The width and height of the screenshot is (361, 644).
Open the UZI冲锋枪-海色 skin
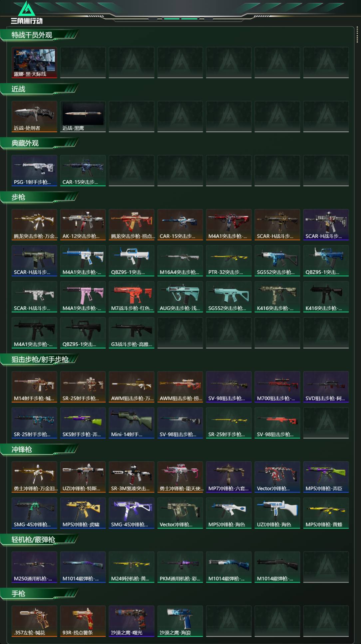[x=277, y=513]
